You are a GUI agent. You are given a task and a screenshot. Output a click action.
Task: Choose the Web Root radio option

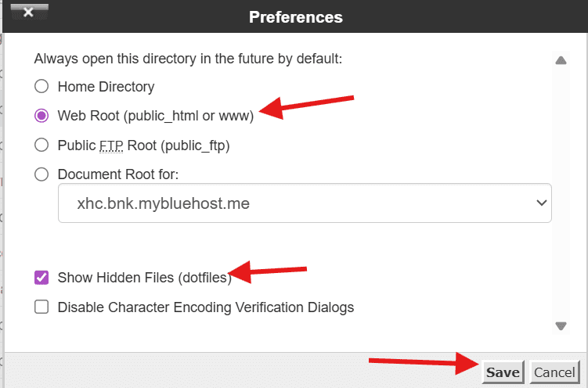pyautogui.click(x=41, y=116)
